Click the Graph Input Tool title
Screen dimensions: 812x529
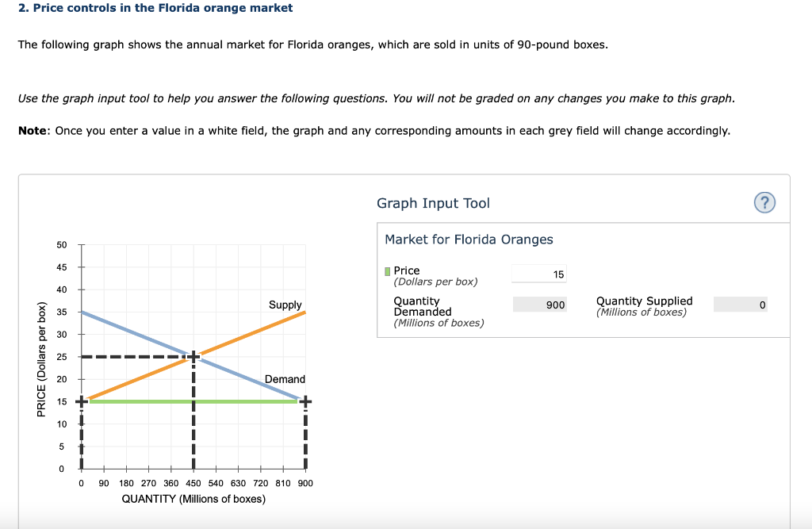click(x=432, y=203)
